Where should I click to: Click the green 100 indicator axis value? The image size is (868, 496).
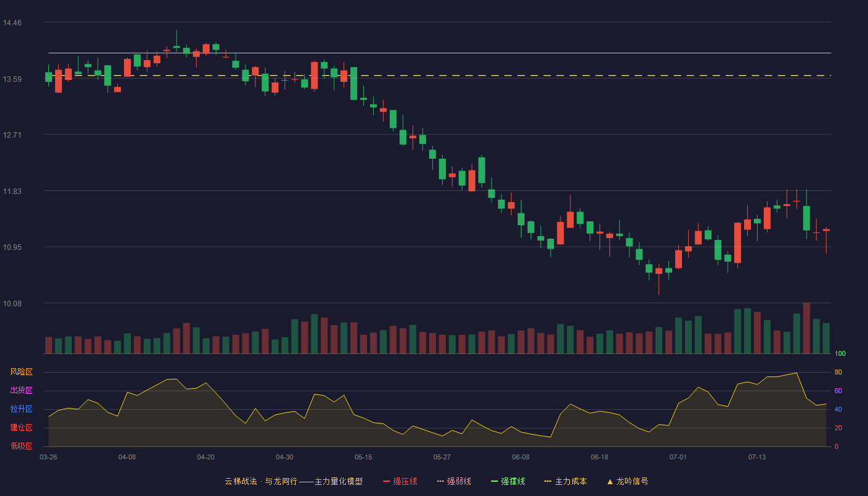840,354
